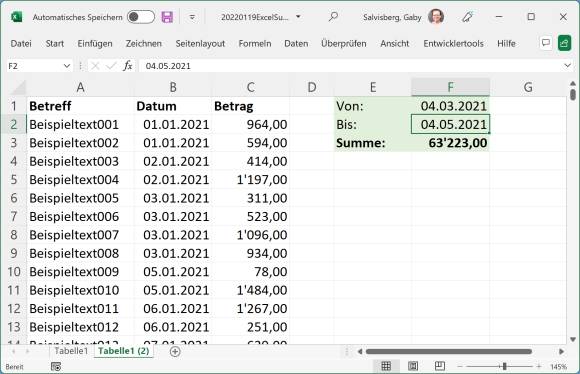Image resolution: width=580 pixels, height=374 pixels.
Task: Click the Name Box showing F2
Action: click(34, 66)
